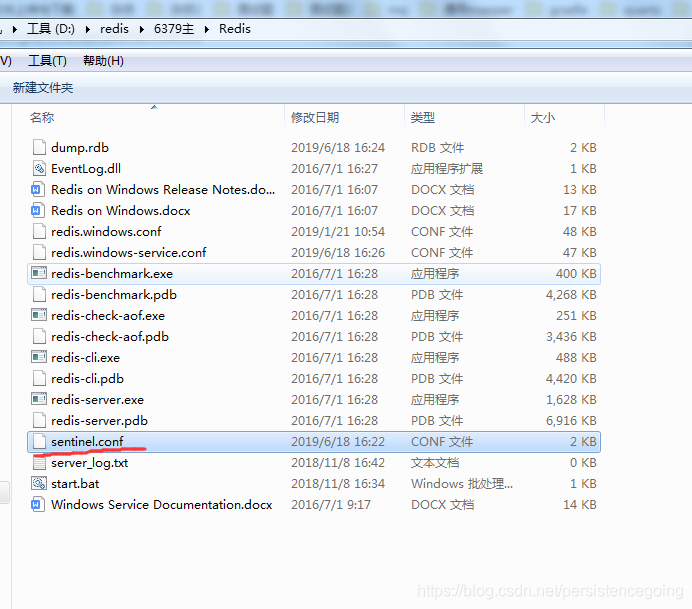This screenshot has height=609, width=692.
Task: Click the redis-server.exe application icon
Action: click(39, 399)
